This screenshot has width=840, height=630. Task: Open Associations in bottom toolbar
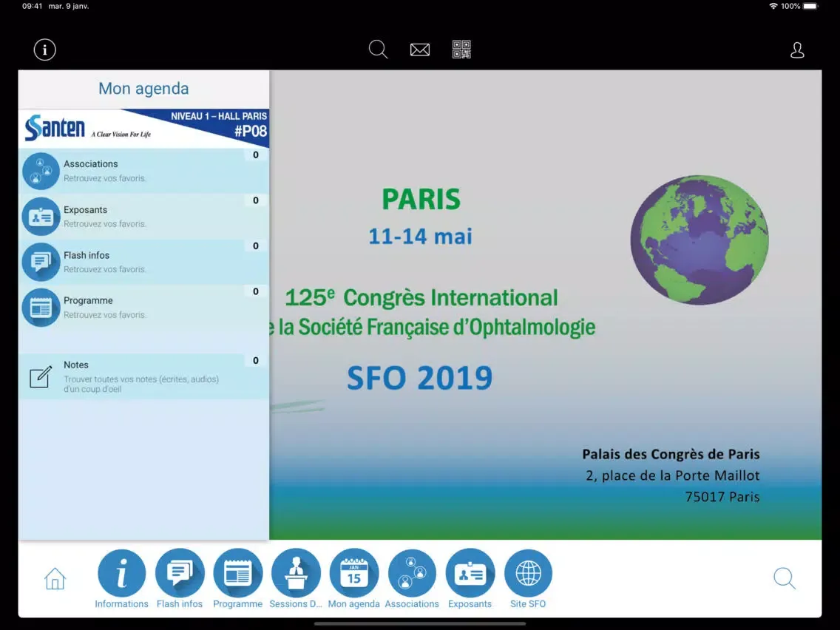click(412, 575)
